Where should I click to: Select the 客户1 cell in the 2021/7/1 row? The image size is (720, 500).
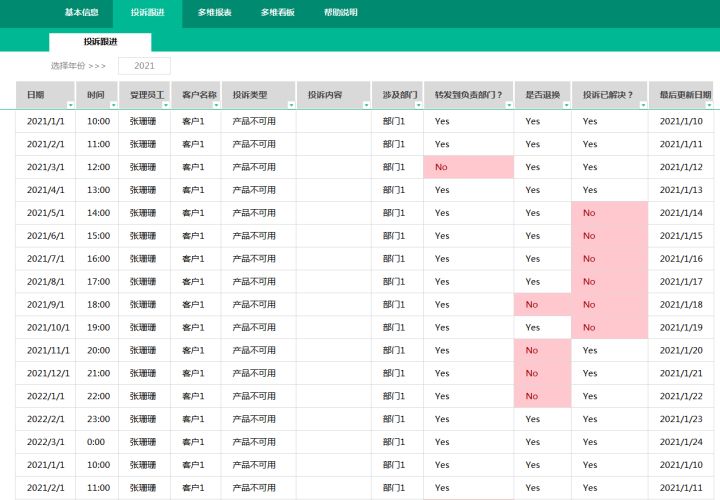click(x=196, y=258)
